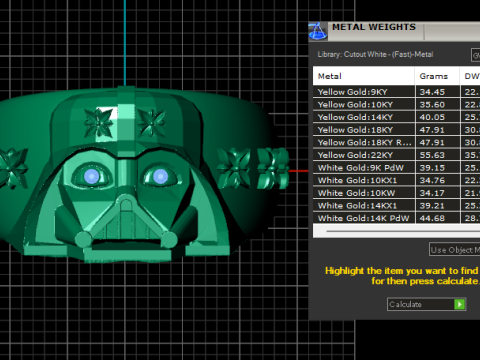Viewport: 480px width, 360px height.
Task: Select the Grams column header
Action: pos(437,76)
